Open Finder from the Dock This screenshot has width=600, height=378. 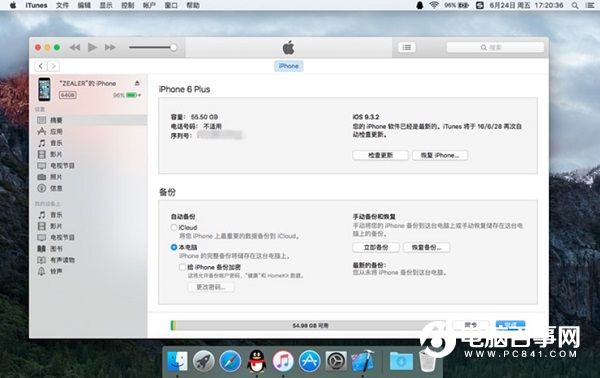pos(177,361)
